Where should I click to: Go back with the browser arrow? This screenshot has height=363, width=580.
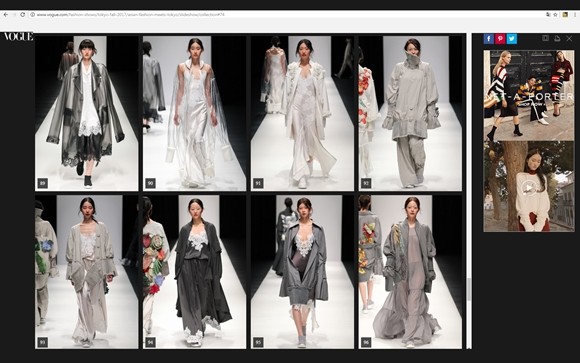click(6, 14)
